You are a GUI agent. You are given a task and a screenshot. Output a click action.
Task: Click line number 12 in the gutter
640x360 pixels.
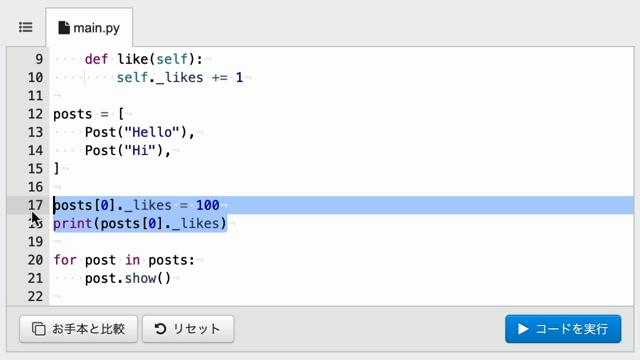click(x=36, y=114)
